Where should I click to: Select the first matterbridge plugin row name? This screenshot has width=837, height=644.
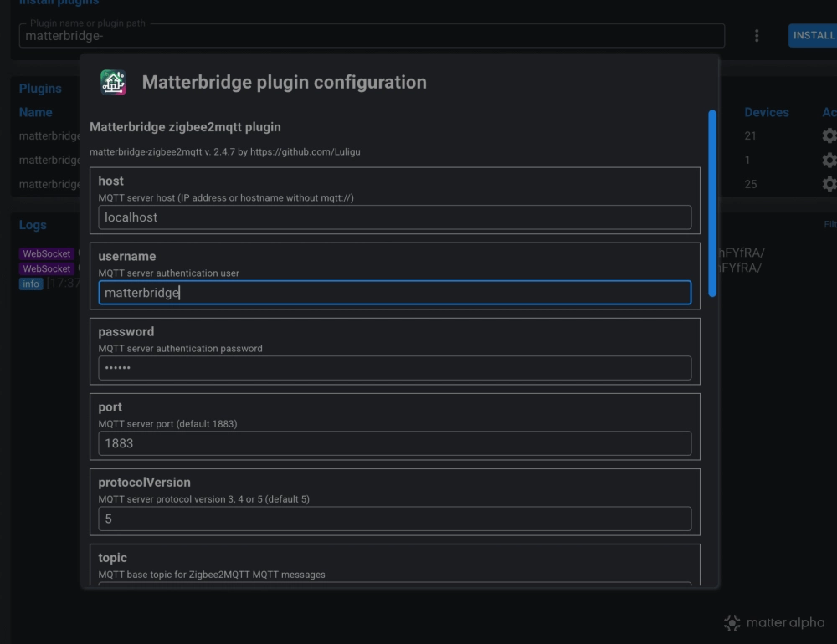(49, 135)
